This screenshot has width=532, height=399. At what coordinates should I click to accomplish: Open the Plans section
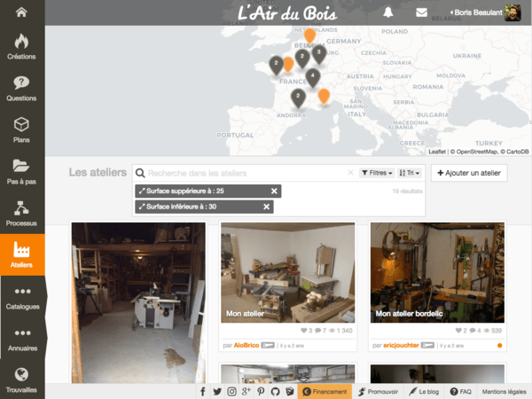click(x=21, y=129)
